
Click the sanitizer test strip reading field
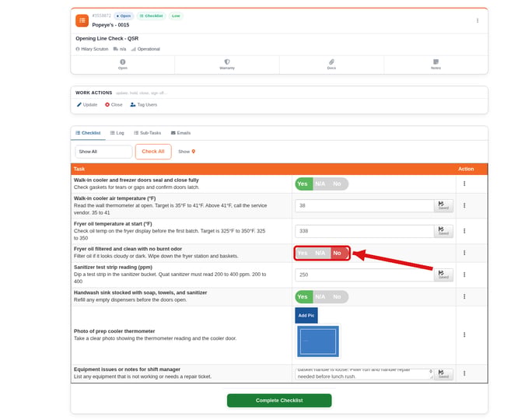point(365,275)
